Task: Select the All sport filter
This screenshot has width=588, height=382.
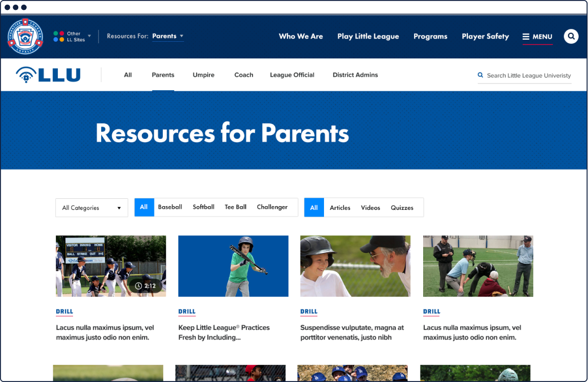Action: [x=144, y=207]
